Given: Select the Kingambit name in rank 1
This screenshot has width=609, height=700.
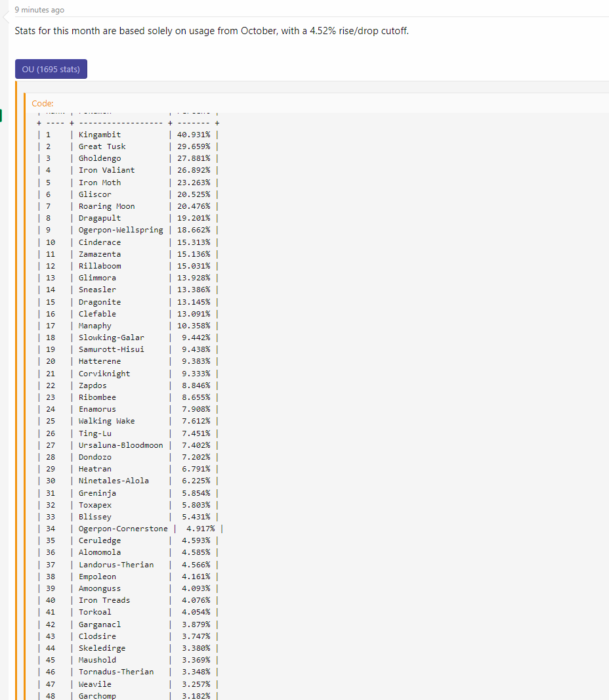Looking at the screenshot, I should [100, 135].
